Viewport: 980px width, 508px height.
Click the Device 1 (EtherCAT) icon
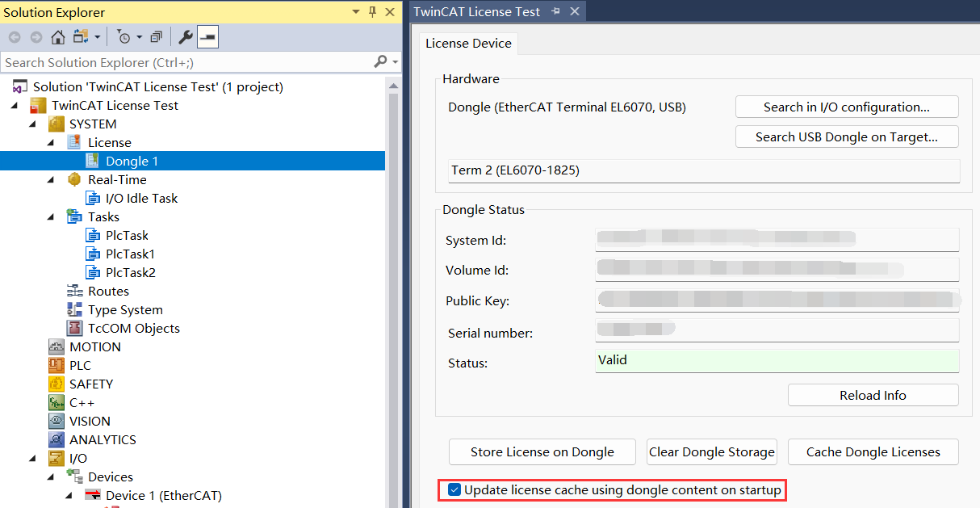93,495
